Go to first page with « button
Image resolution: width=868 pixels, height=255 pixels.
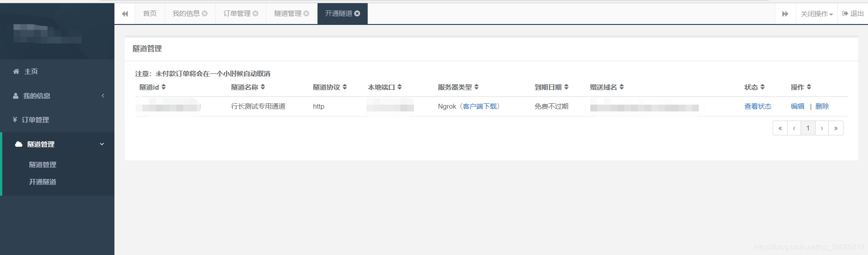[780, 128]
